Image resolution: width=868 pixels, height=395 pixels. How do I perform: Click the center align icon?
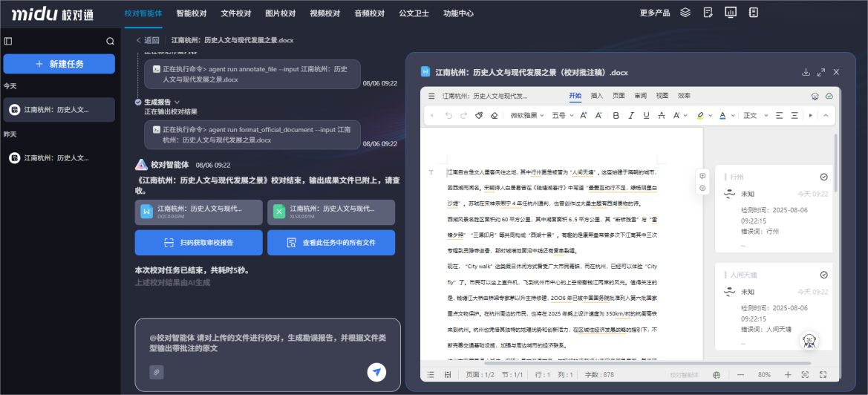click(x=794, y=116)
